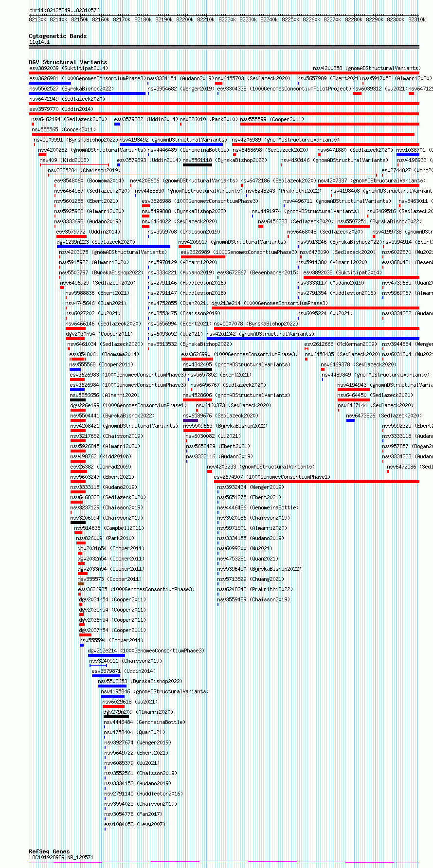Open the nsv3225284 (Chaisson2019) label
The image size is (433, 868).
click(84, 171)
